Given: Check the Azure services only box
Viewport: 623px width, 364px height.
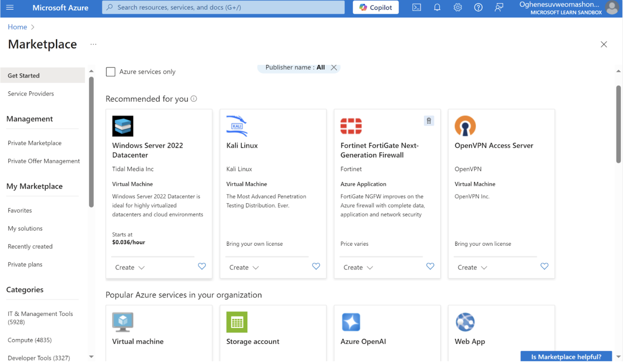Looking at the screenshot, I should 110,72.
